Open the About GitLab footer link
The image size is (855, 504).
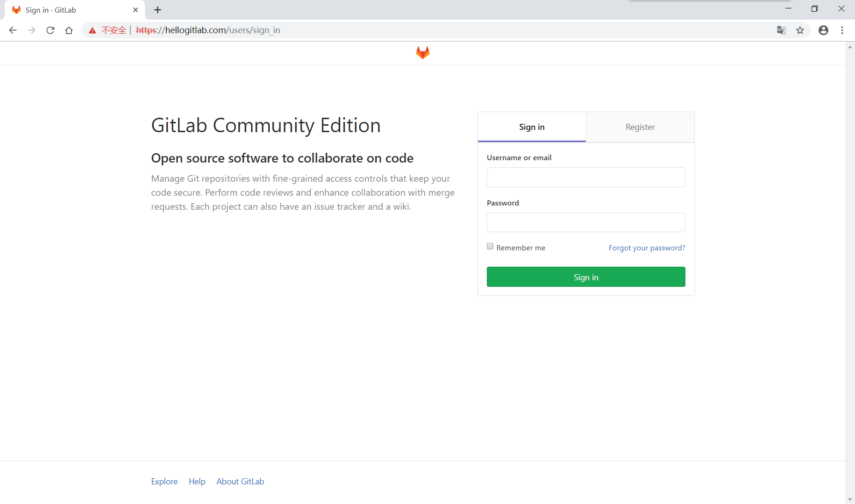[240, 482]
